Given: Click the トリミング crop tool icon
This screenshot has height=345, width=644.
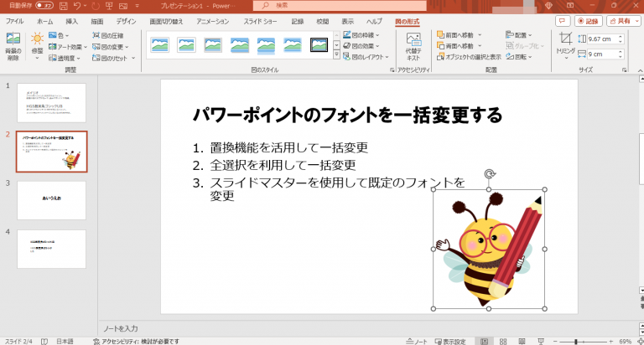Looking at the screenshot, I should pyautogui.click(x=565, y=39).
